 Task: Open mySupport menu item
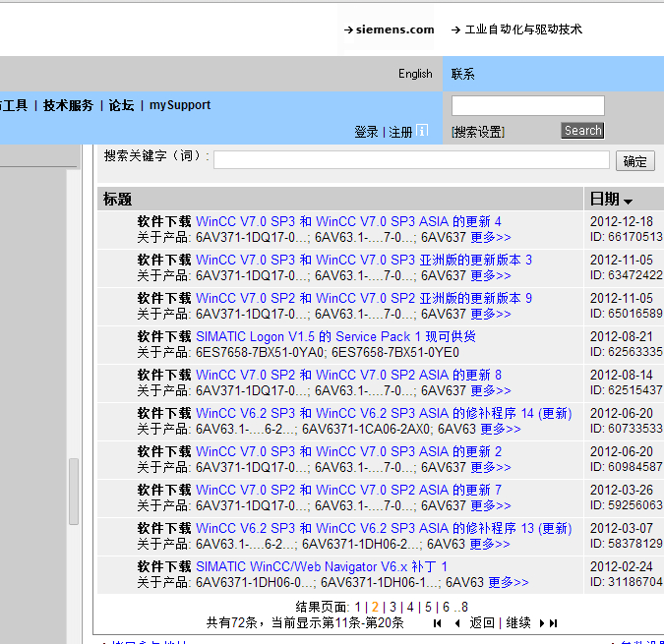pos(180,105)
